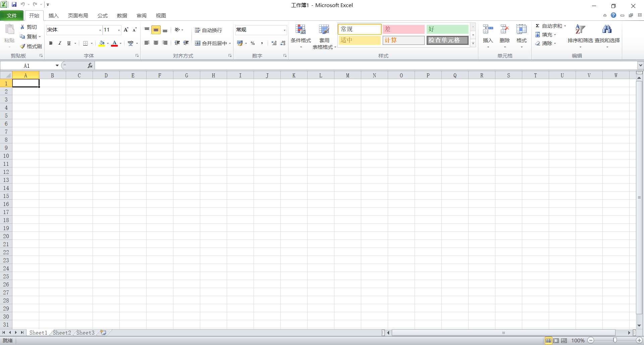The image size is (644, 345).
Task: Open the Fill (填充) dropdown
Action: 546,35
